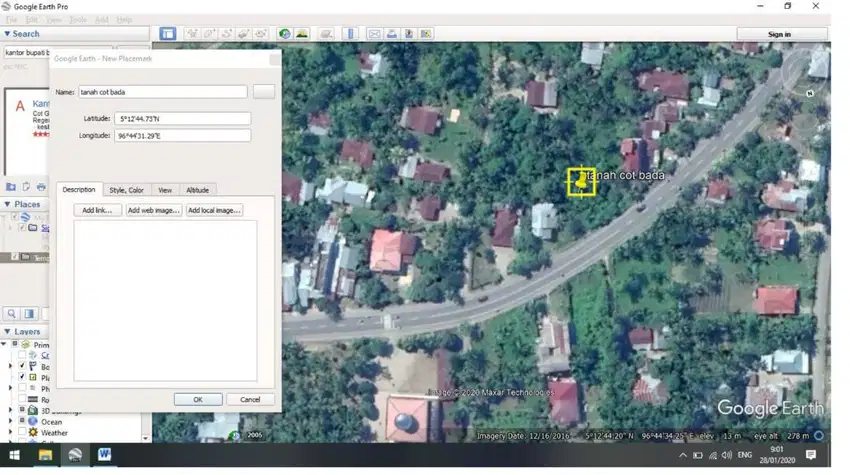Image resolution: width=850 pixels, height=475 pixels.
Task: Expand the Ocean layer tree node
Action: coord(10,421)
